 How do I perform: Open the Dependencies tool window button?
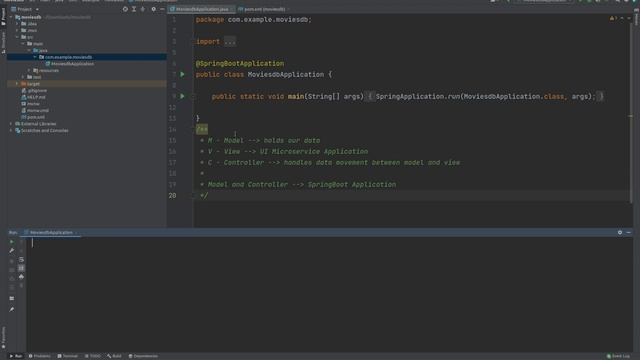point(143,356)
